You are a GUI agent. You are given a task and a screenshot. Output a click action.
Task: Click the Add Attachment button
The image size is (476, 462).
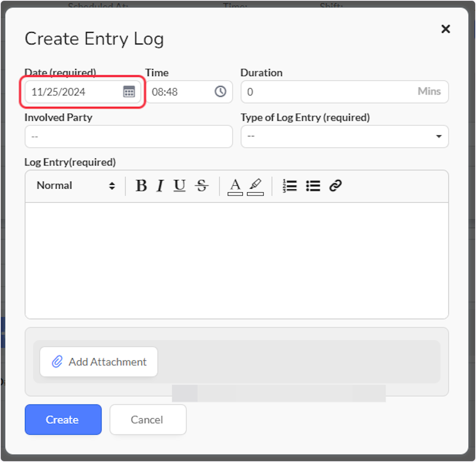(99, 362)
